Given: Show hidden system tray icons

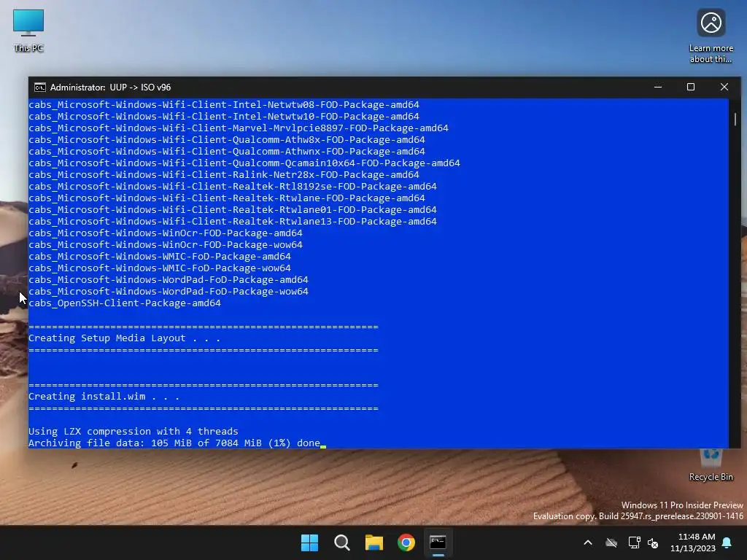Looking at the screenshot, I should [x=588, y=542].
